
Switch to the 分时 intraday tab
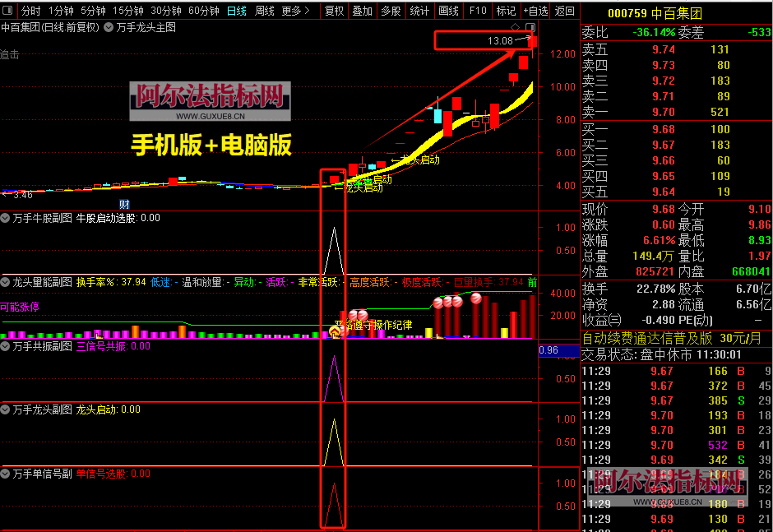(x=31, y=10)
